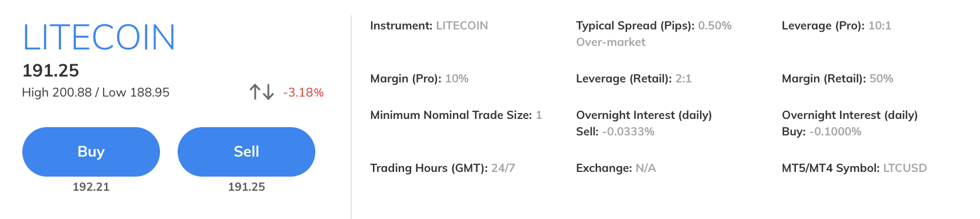Select the Leverage (Pro) 10:1 entry
980x219 pixels.
pos(836,26)
